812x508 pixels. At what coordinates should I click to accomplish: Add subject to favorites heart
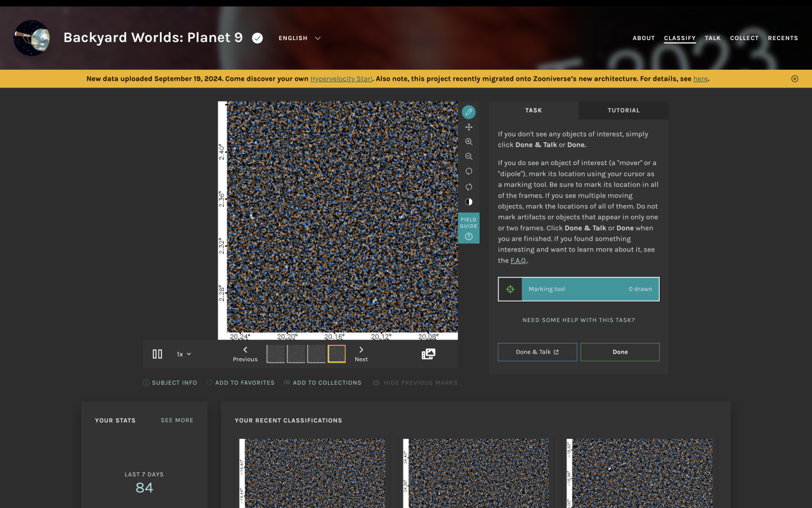click(x=210, y=383)
